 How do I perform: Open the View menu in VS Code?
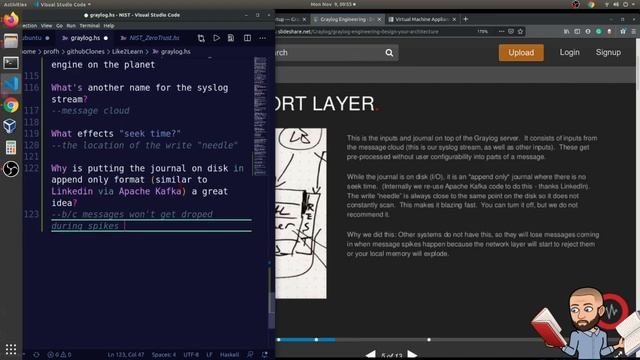point(47,26)
